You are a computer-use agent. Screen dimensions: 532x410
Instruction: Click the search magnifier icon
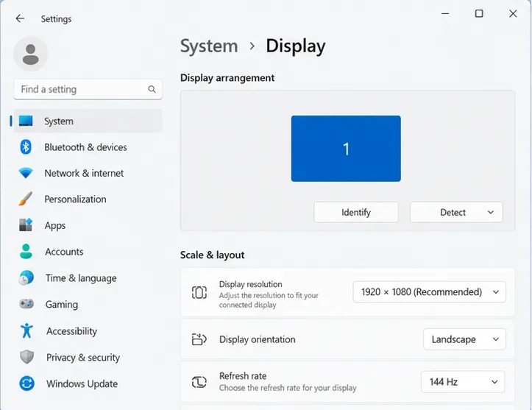152,89
